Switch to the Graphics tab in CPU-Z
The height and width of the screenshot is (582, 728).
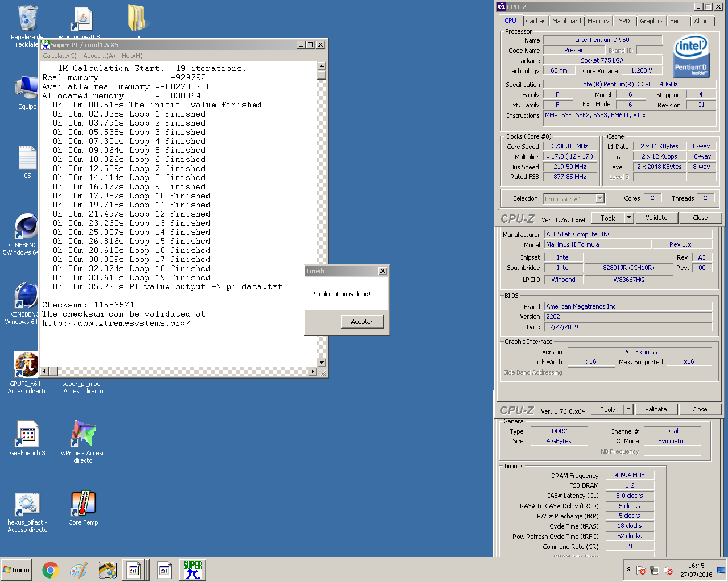651,21
